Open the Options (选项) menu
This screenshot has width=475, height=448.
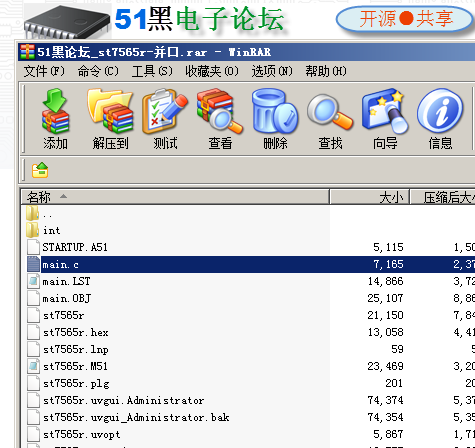click(272, 71)
